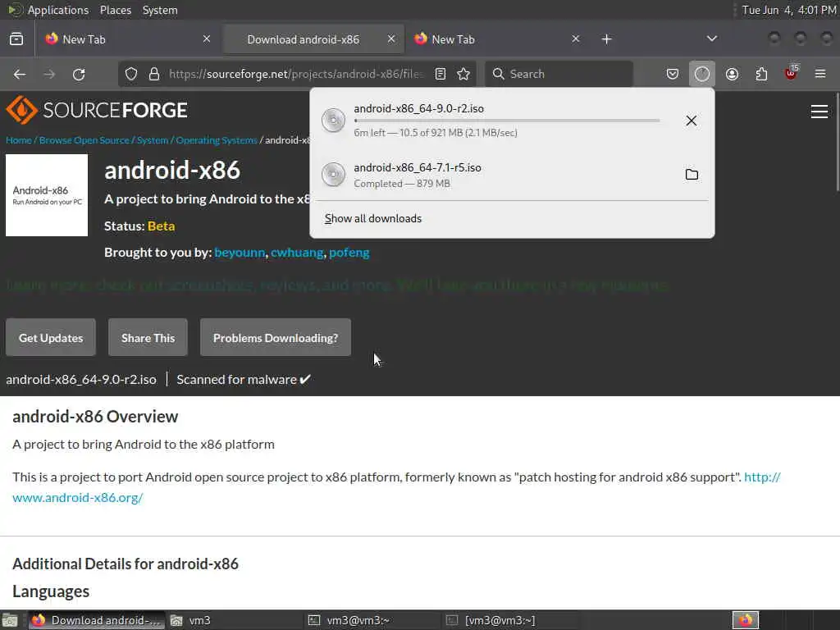Viewport: 840px width, 630px height.
Task: Open the Firefox application menu
Action: (819, 74)
